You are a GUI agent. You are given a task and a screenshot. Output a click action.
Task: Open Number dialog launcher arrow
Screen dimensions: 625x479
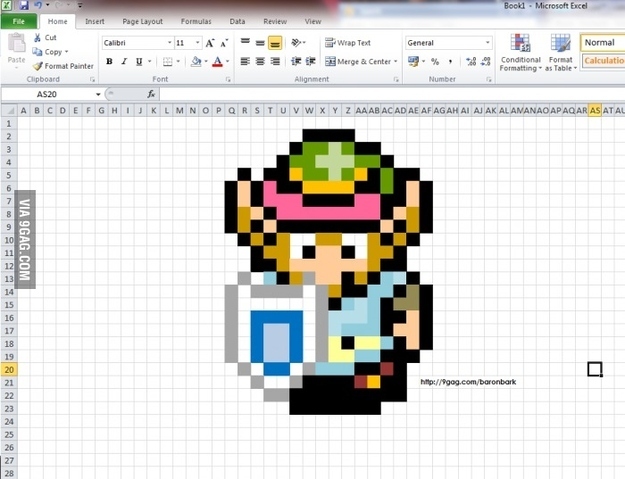pos(489,80)
